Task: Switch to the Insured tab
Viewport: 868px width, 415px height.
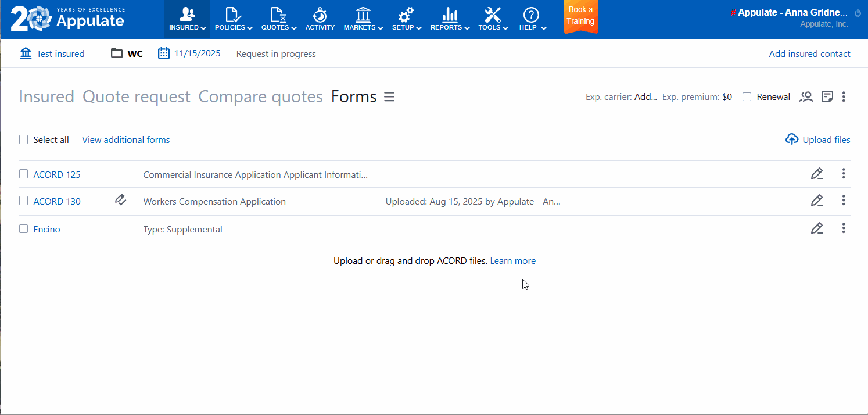Action: pyautogui.click(x=46, y=96)
